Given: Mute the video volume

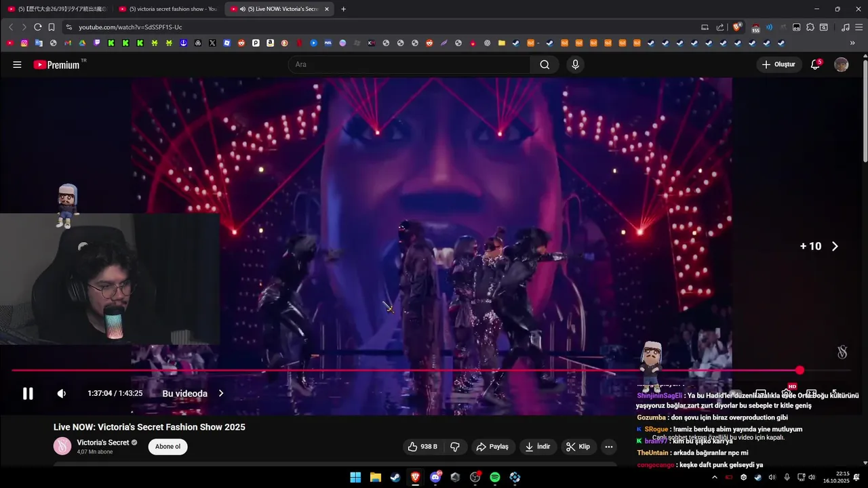Looking at the screenshot, I should [x=61, y=393].
